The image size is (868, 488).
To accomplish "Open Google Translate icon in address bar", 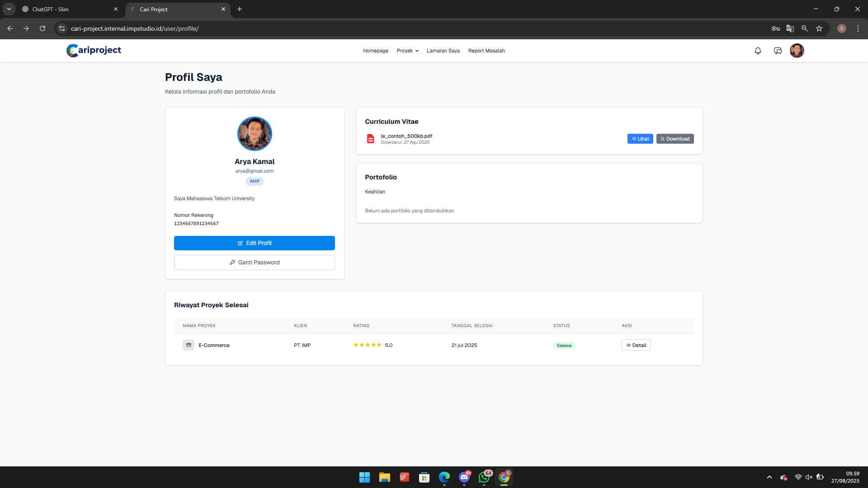I will pyautogui.click(x=790, y=28).
